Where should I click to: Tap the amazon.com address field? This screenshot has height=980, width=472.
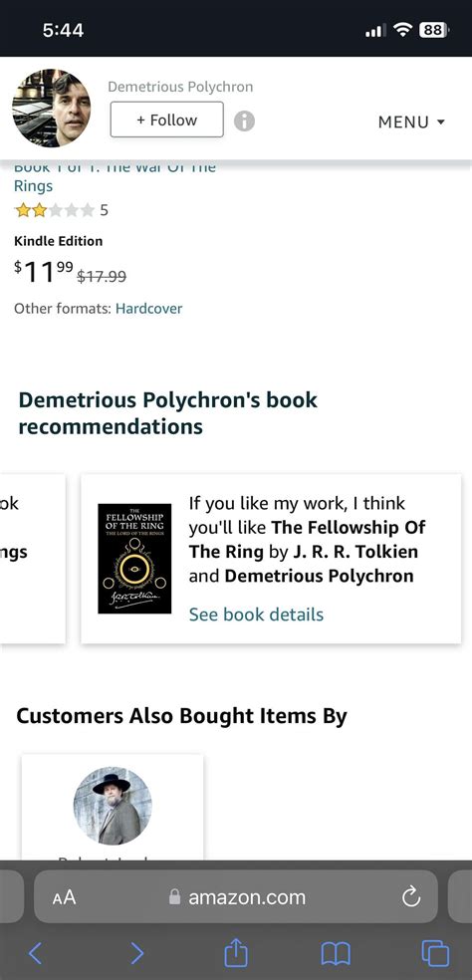236,897
